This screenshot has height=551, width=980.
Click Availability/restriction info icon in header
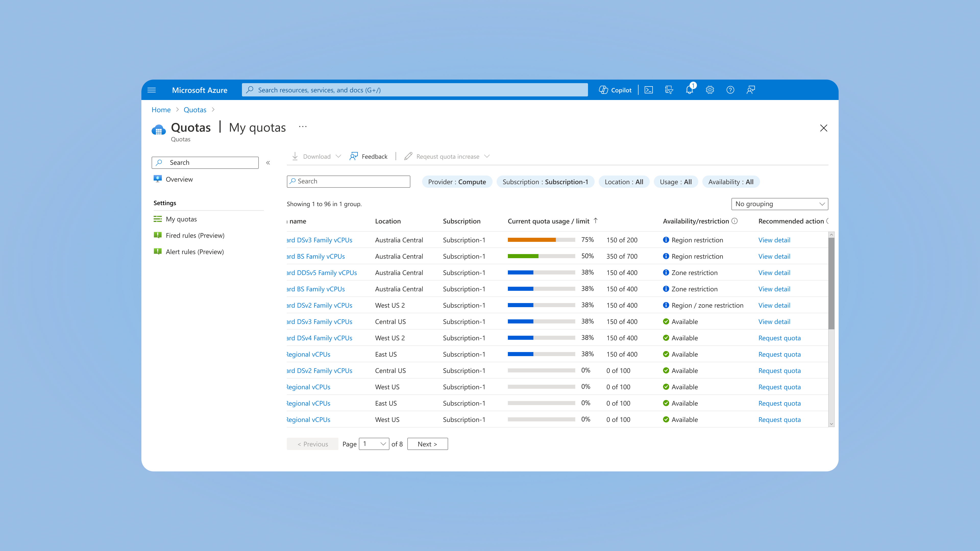click(735, 221)
